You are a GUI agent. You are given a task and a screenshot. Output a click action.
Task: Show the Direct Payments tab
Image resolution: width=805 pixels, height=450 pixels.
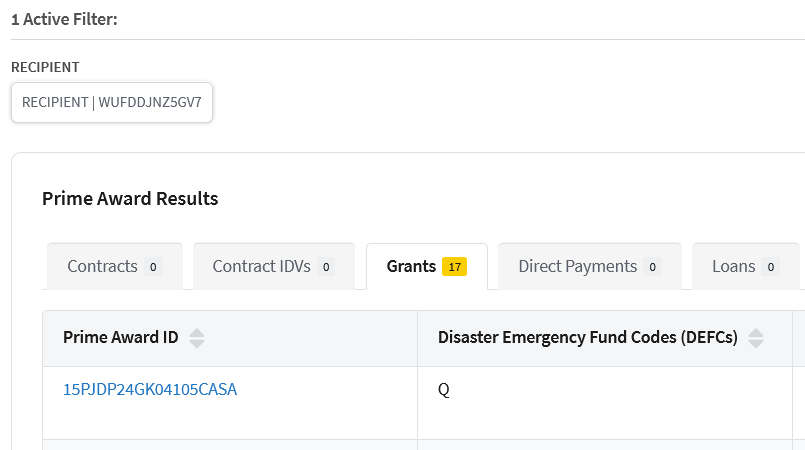[x=578, y=267]
